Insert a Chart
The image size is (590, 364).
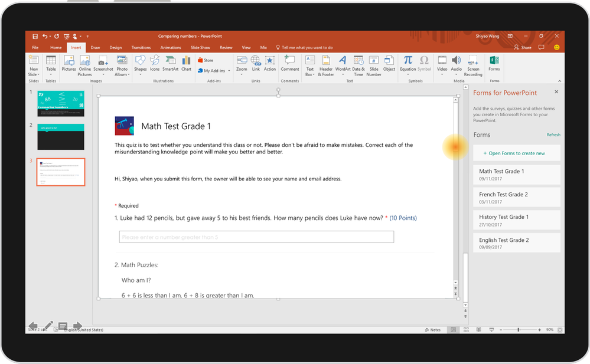click(x=186, y=63)
